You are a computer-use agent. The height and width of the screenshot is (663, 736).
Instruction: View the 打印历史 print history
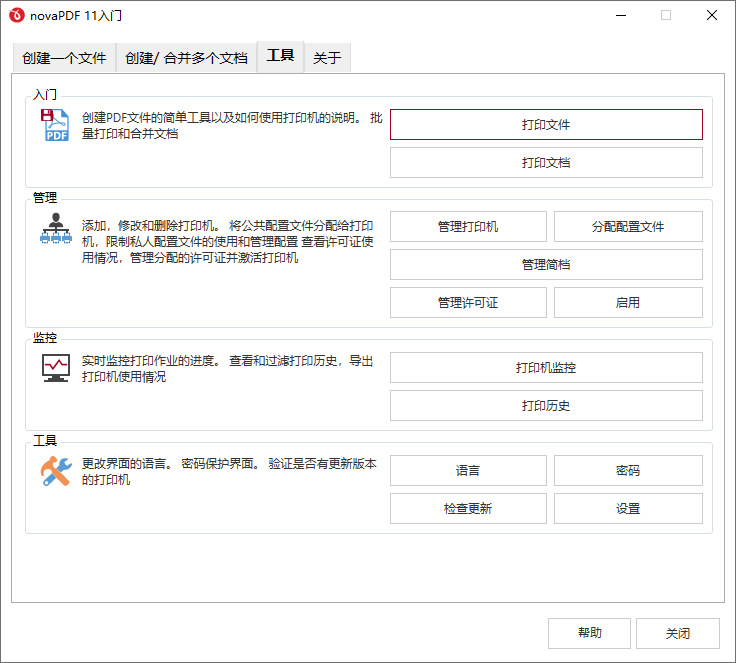546,406
